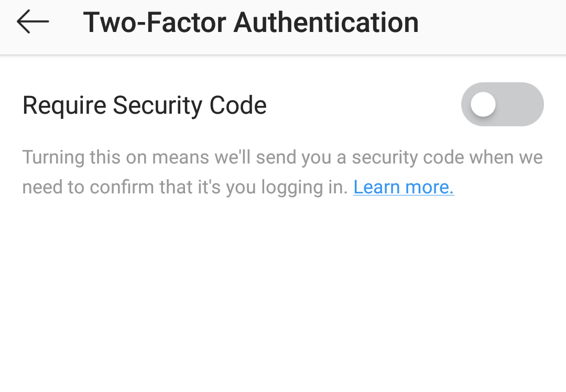566x392 pixels.
Task: Read more about security code logins
Action: [x=404, y=187]
